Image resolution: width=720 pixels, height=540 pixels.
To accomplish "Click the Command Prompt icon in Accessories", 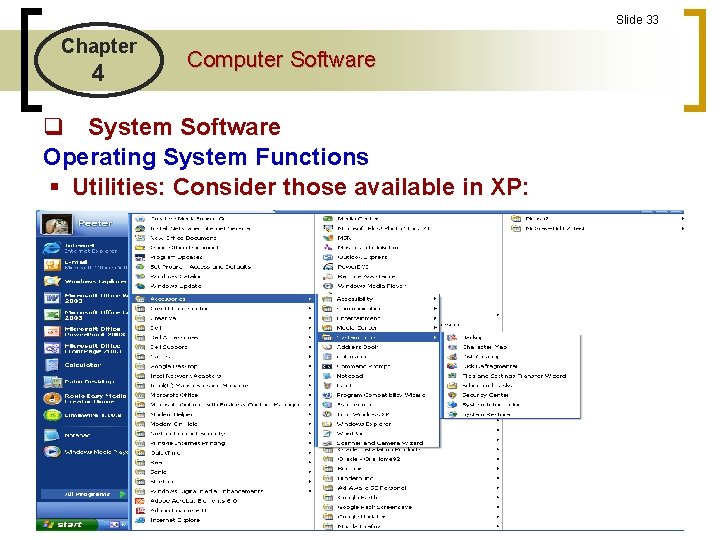I will (327, 366).
